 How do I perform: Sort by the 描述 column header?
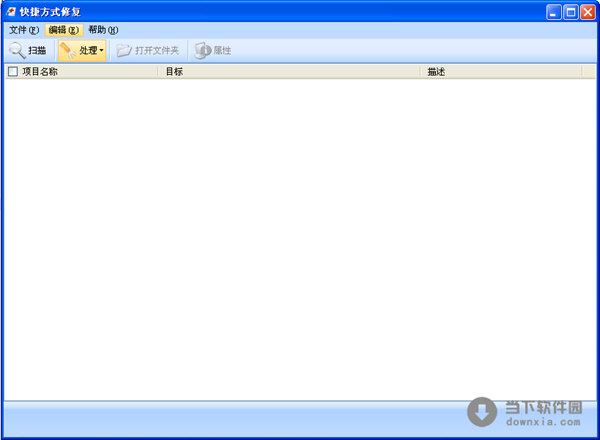pos(501,72)
